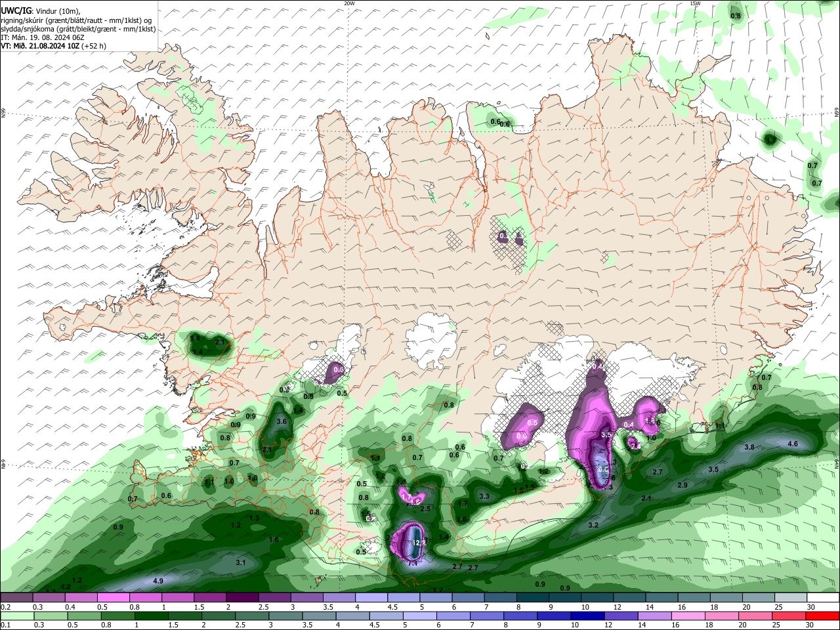
Task: Click the grey-purple 0.2 swatch starting the snow scale
Action: coord(16,598)
